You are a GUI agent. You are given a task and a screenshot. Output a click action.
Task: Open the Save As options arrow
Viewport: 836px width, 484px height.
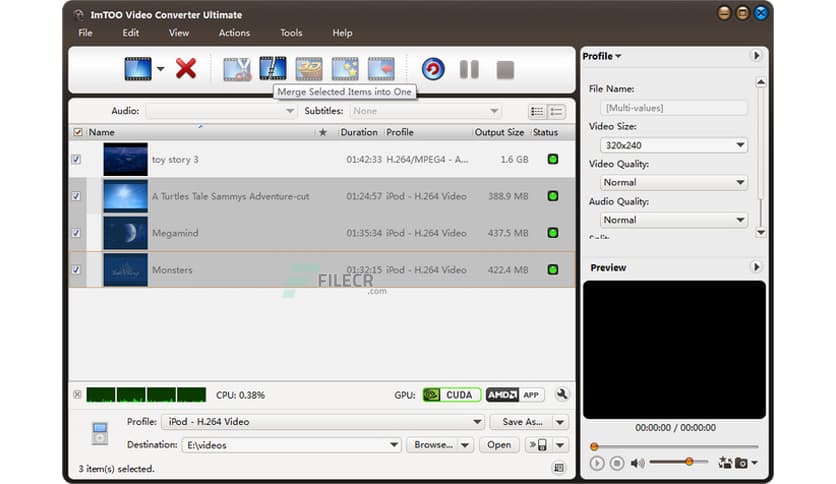pos(560,422)
